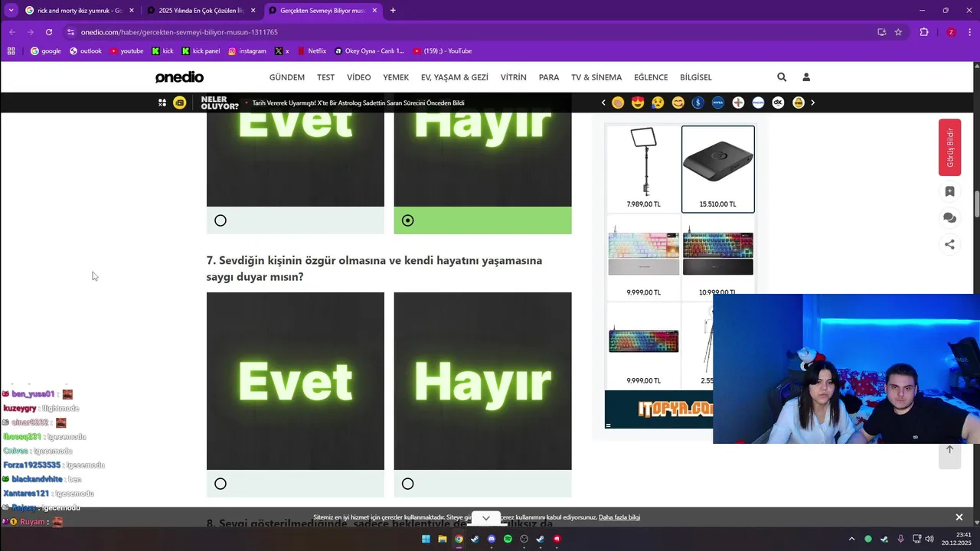
Task: Open Chrome extensions puzzle icon
Action: (924, 32)
